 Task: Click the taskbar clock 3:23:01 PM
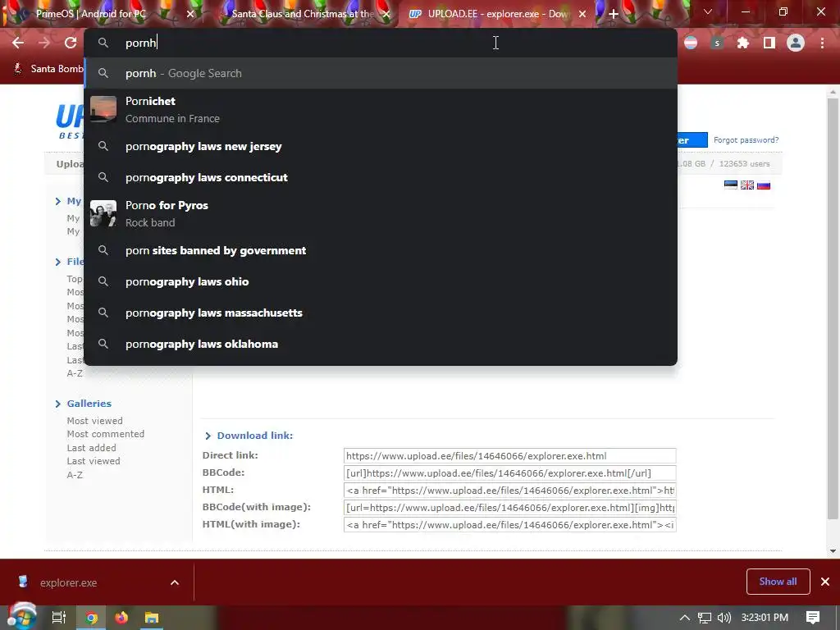[765, 618]
